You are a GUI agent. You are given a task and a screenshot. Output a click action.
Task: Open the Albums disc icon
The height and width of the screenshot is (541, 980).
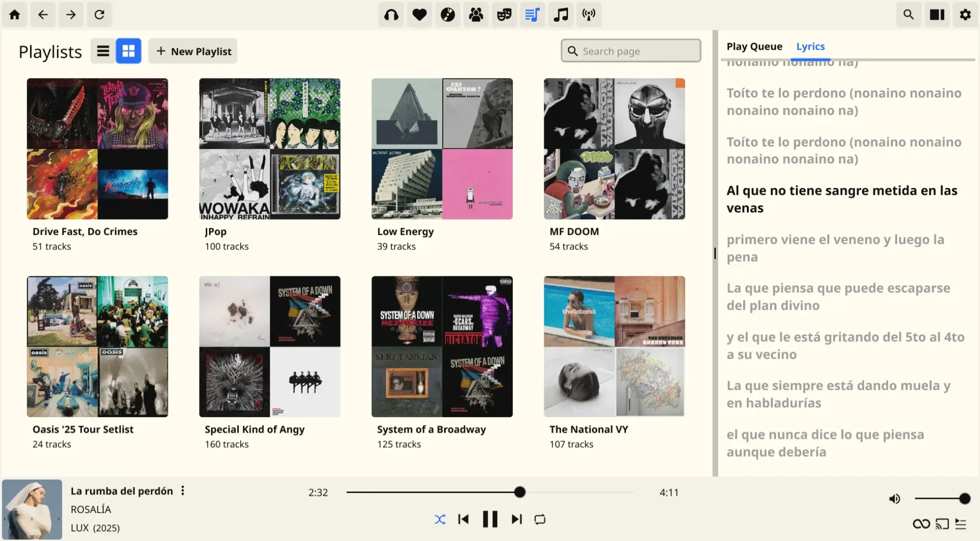tap(447, 14)
